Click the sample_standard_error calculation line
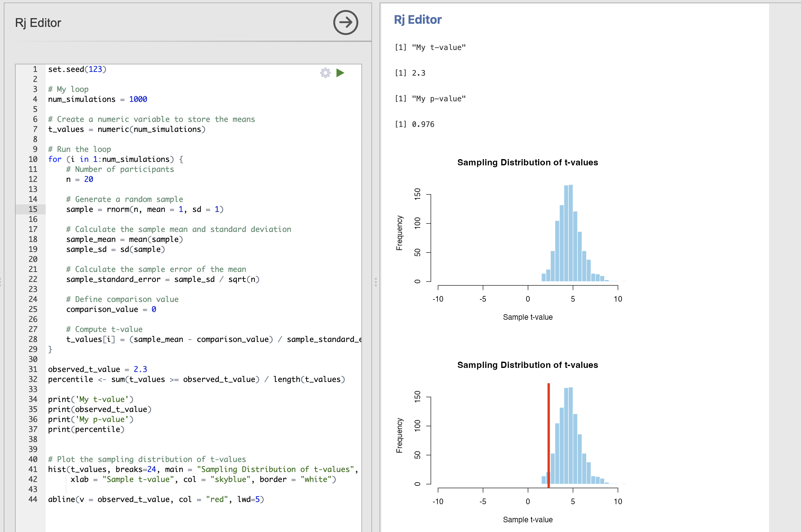 [163, 279]
